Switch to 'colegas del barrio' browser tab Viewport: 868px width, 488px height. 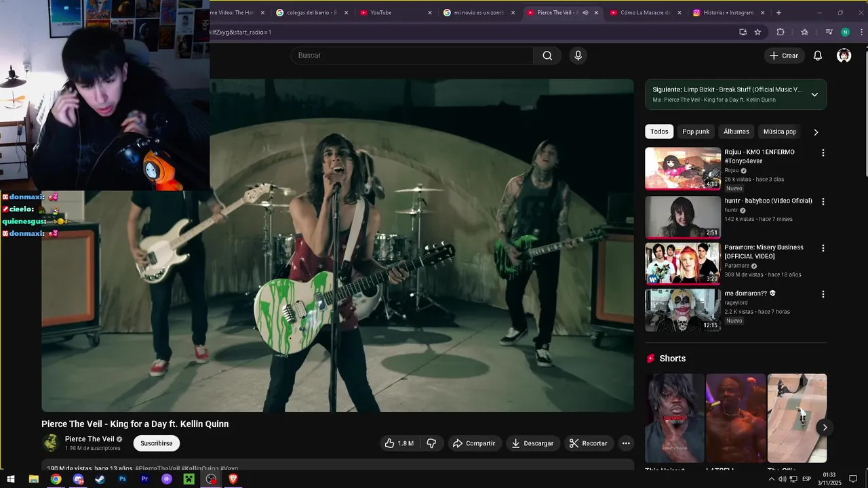312,12
